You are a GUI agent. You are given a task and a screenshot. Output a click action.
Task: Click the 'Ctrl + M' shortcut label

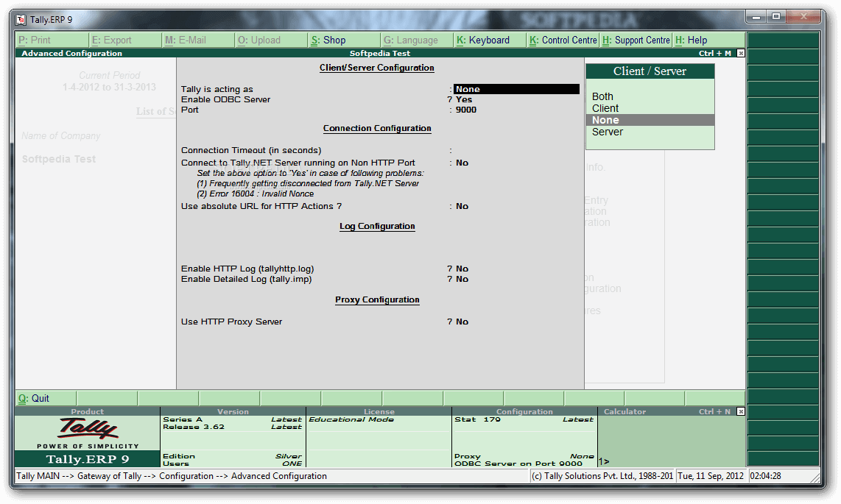click(715, 53)
